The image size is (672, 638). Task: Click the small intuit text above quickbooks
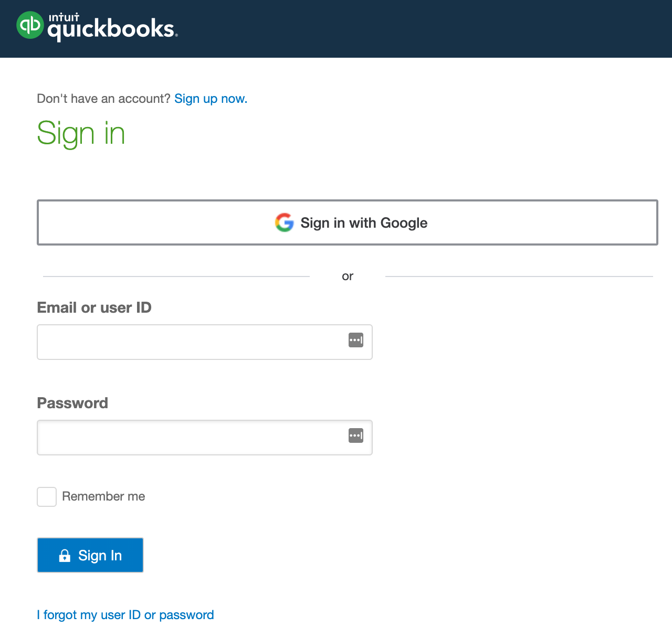click(64, 17)
